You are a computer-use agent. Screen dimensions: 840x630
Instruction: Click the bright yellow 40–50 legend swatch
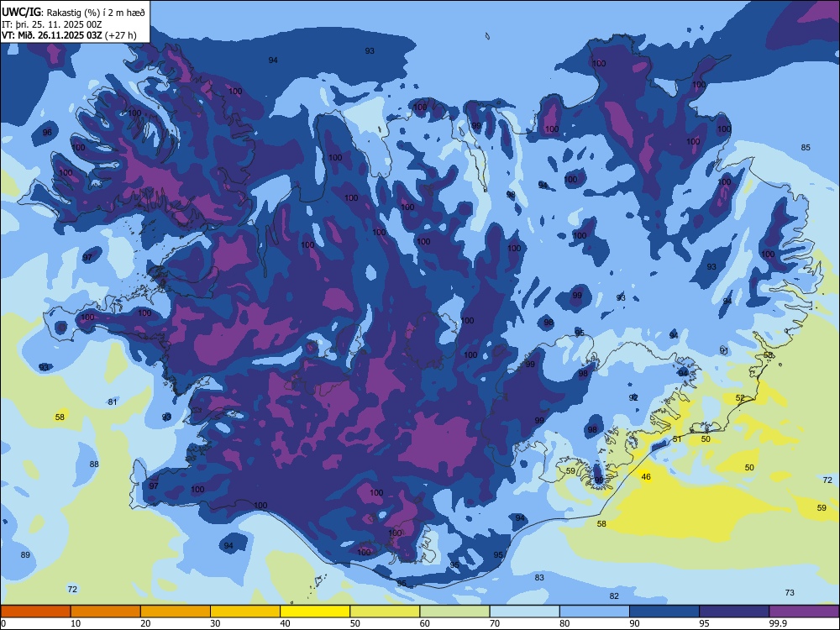click(315, 612)
